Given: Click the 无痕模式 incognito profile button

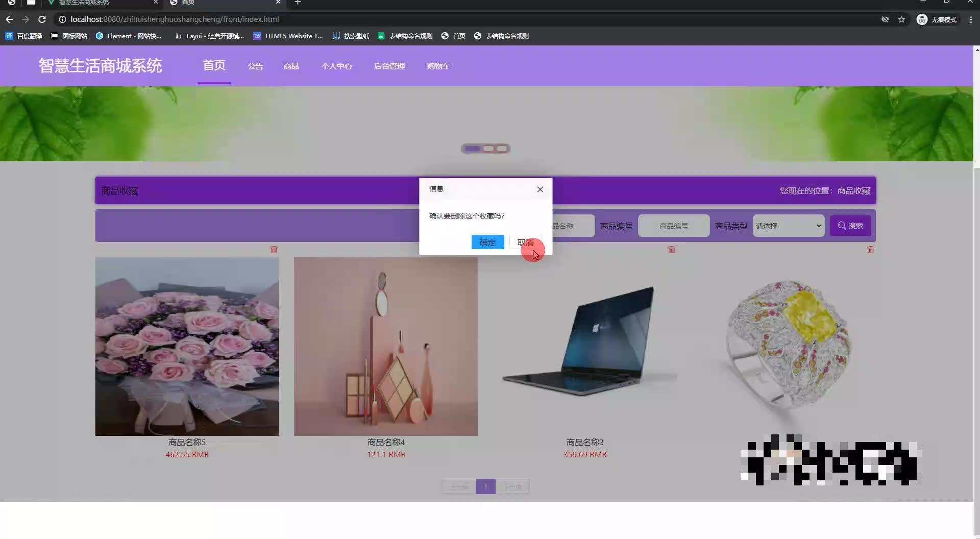Looking at the screenshot, I should coord(937,19).
